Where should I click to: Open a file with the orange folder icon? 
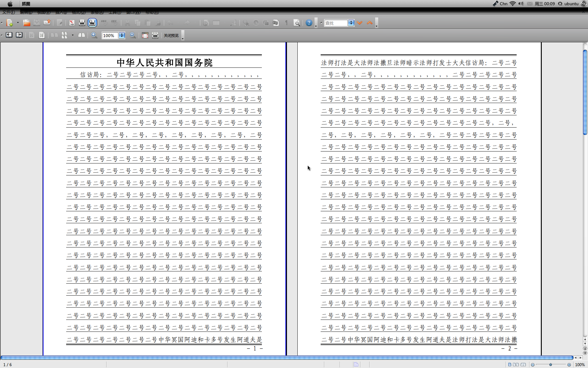point(27,23)
